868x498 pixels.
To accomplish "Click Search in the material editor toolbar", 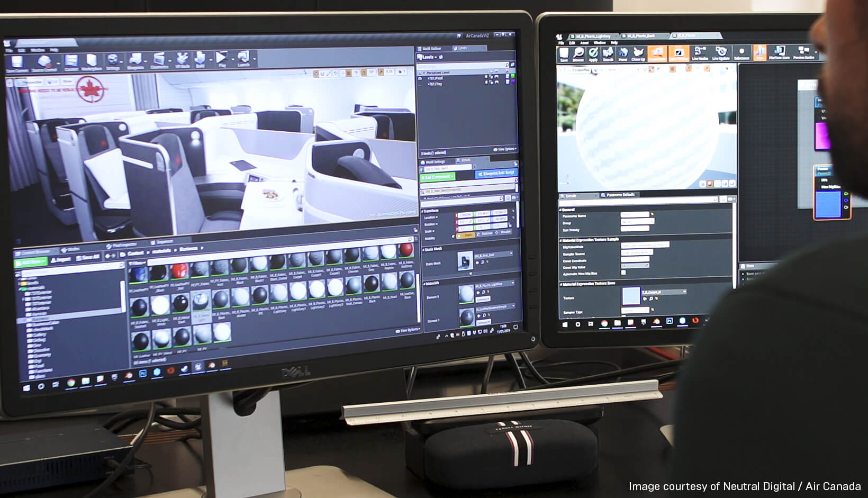I will 608,54.
